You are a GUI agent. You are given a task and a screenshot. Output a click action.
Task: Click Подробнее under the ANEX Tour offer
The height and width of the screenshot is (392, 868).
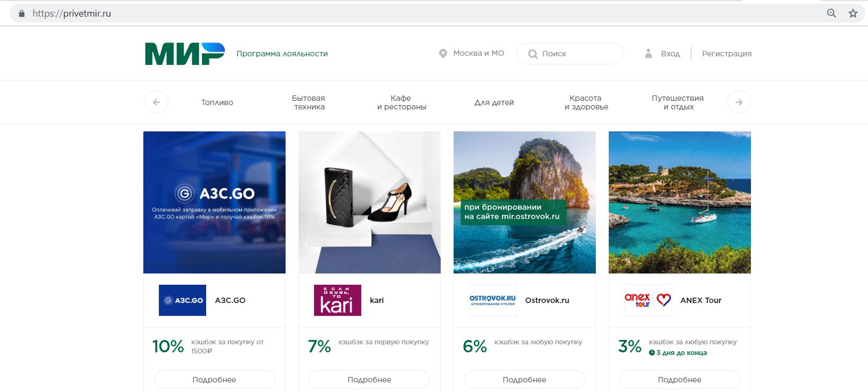click(x=680, y=380)
